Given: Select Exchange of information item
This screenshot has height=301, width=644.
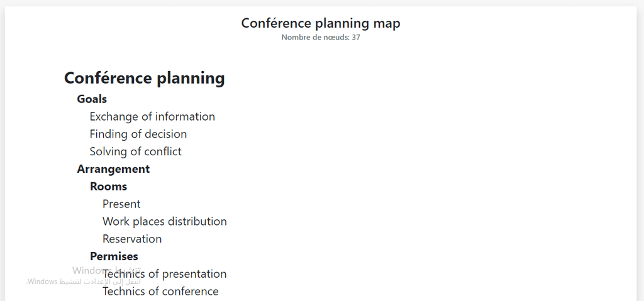Looking at the screenshot, I should click(152, 117).
